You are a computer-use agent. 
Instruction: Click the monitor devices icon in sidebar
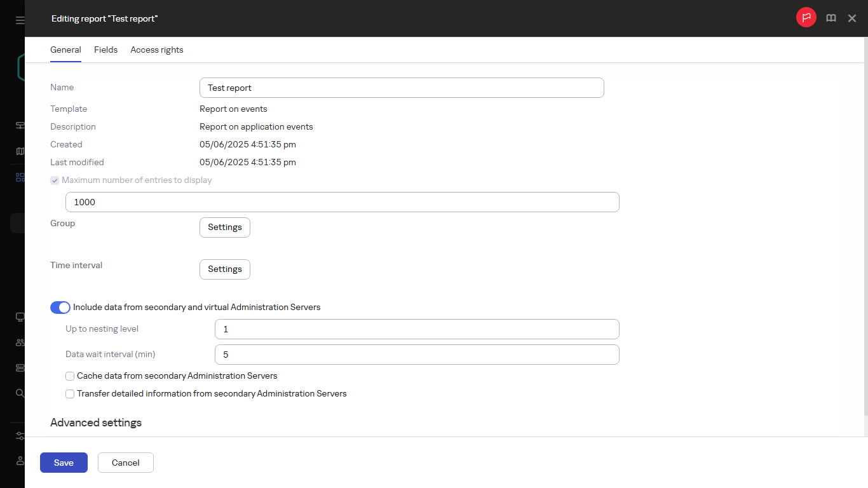click(20, 317)
